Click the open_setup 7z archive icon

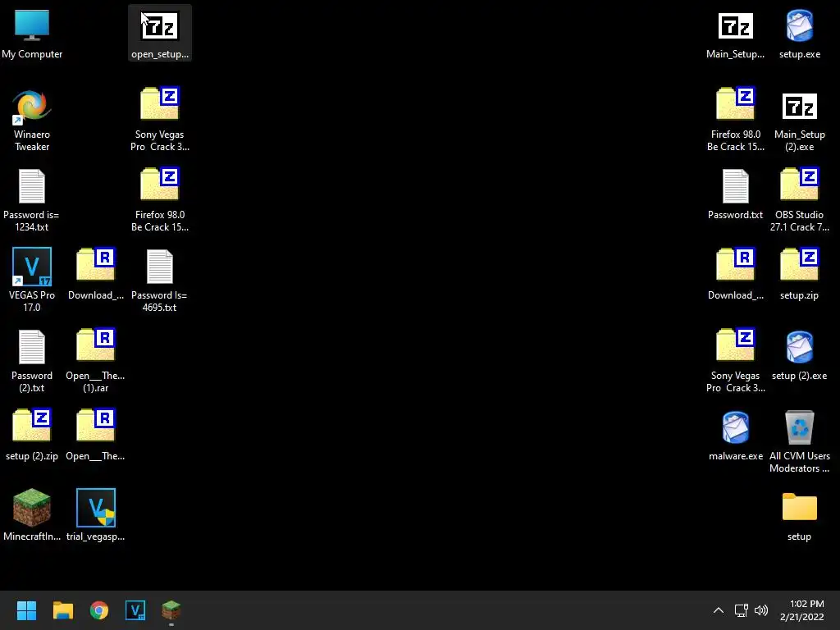[x=160, y=33]
